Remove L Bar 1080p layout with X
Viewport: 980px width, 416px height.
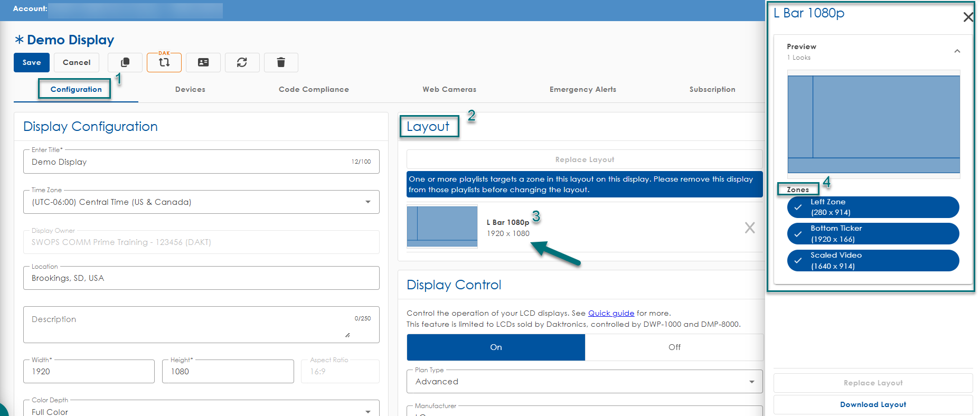coord(749,228)
